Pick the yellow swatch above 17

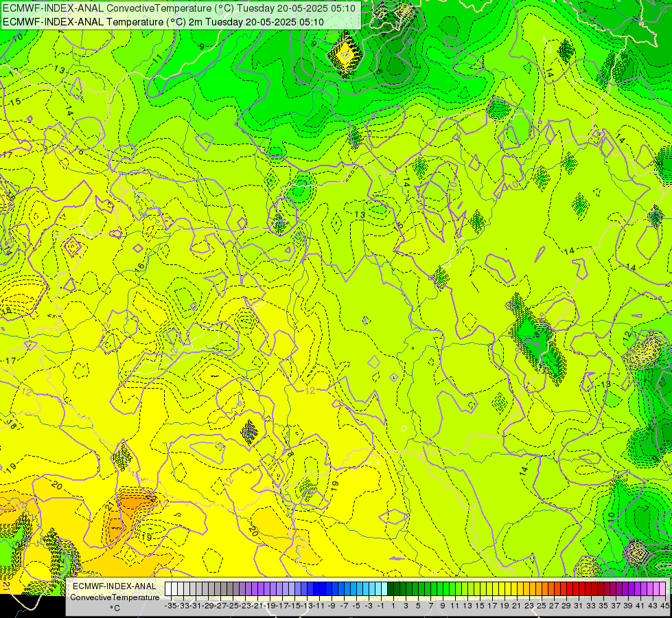(x=489, y=588)
